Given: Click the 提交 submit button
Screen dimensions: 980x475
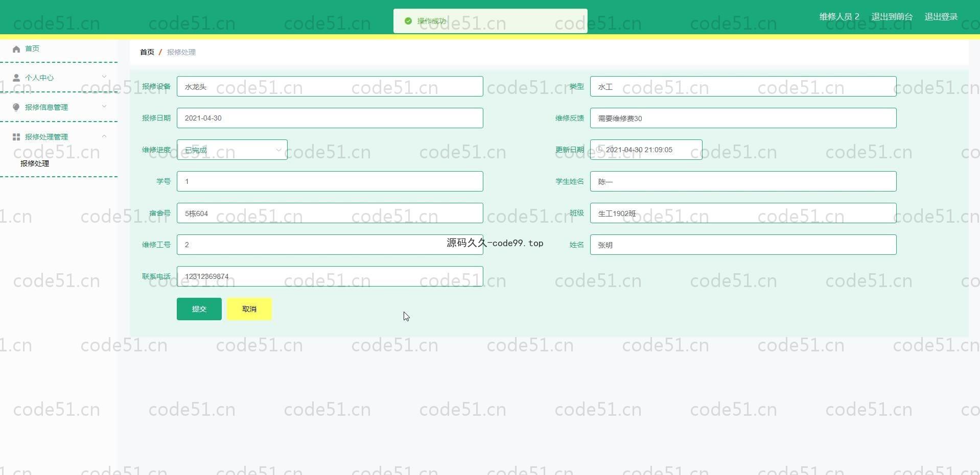Looking at the screenshot, I should pyautogui.click(x=199, y=309).
